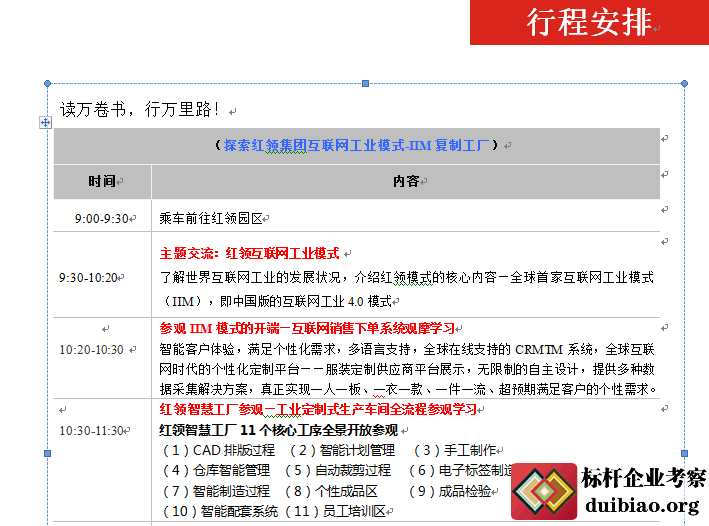Screen dimensions: 709x526
Task: Click the top-left text box corner handle
Action: click(46, 83)
